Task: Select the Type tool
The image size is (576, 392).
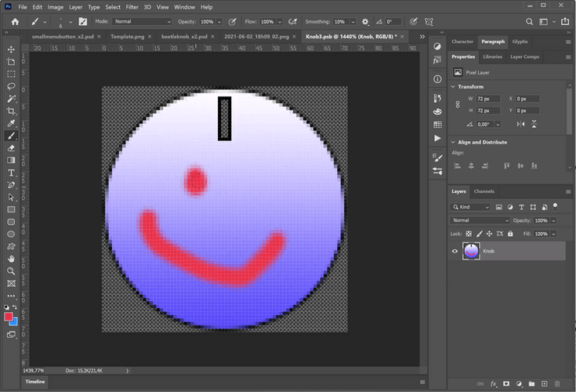Action: click(x=11, y=172)
